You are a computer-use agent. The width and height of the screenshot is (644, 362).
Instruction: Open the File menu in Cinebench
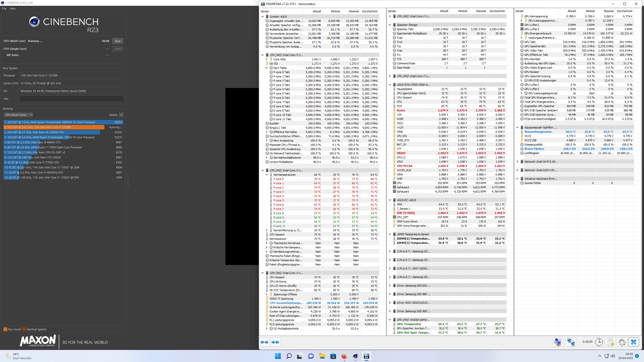[4, 9]
